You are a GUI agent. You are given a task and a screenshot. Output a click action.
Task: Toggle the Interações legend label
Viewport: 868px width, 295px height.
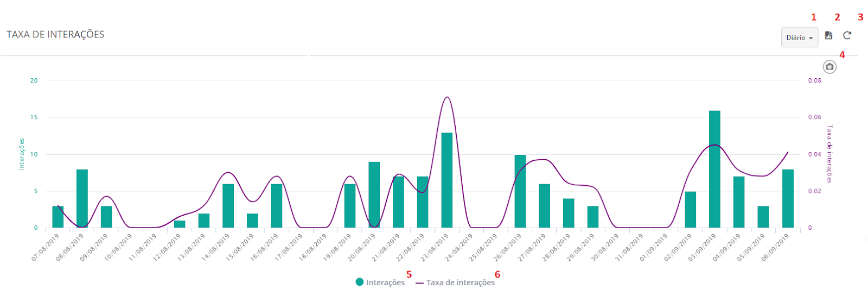pyautogui.click(x=385, y=283)
